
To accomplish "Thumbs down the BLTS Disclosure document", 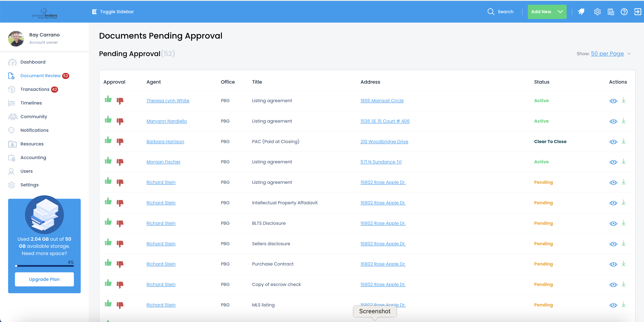I will coord(120,223).
